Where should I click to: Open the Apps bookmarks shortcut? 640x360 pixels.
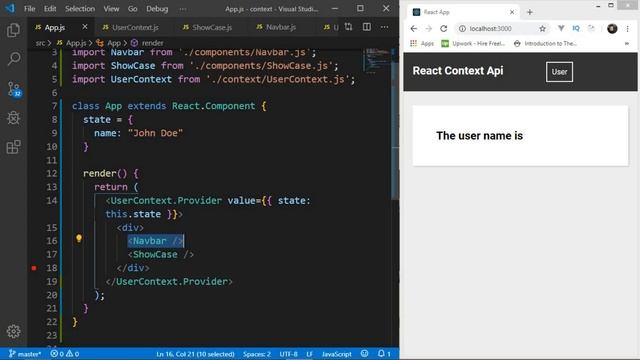click(422, 43)
